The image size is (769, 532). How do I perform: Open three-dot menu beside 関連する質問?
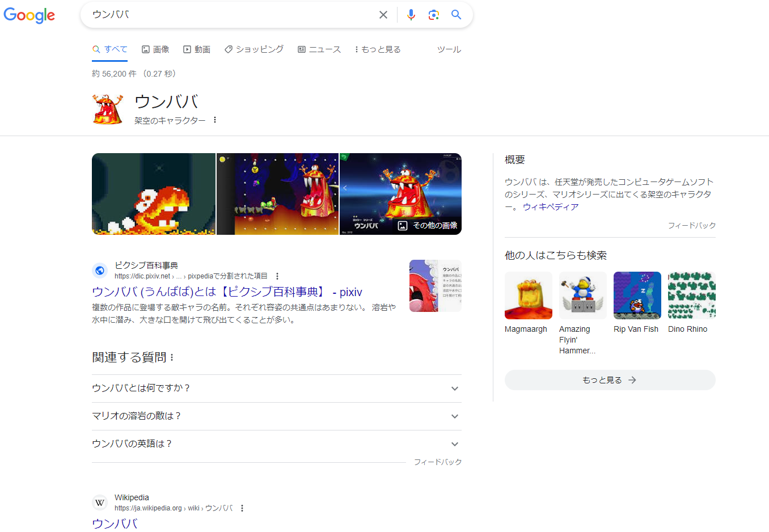pyautogui.click(x=172, y=357)
